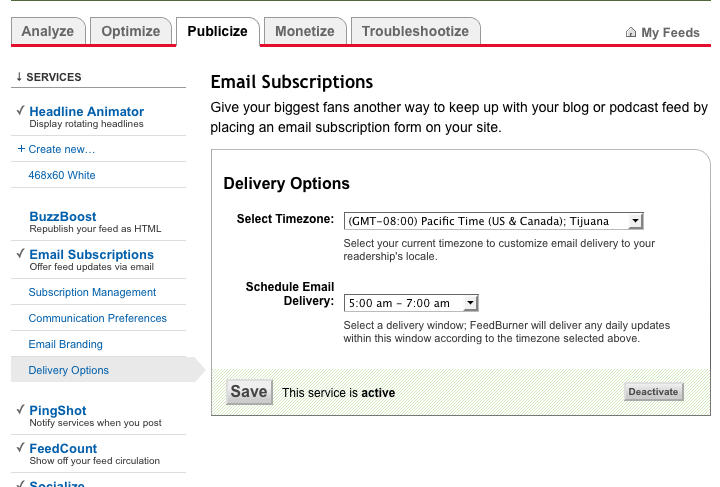720x487 pixels.
Task: Open the Monetize tab
Action: click(x=306, y=31)
